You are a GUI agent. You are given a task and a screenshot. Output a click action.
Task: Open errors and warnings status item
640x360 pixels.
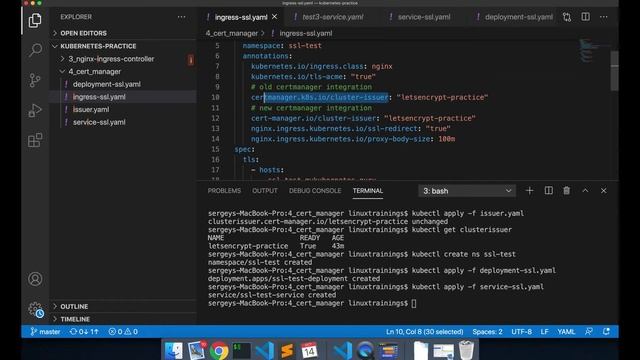pyautogui.click(x=123, y=331)
